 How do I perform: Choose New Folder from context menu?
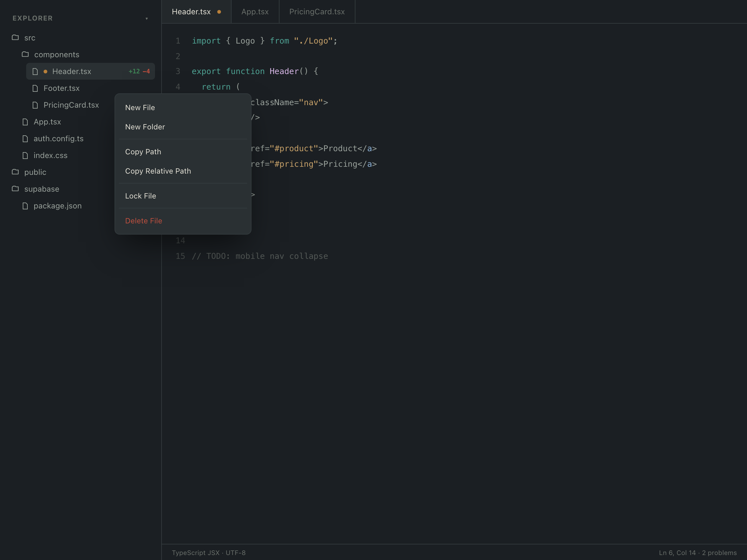coord(183,127)
